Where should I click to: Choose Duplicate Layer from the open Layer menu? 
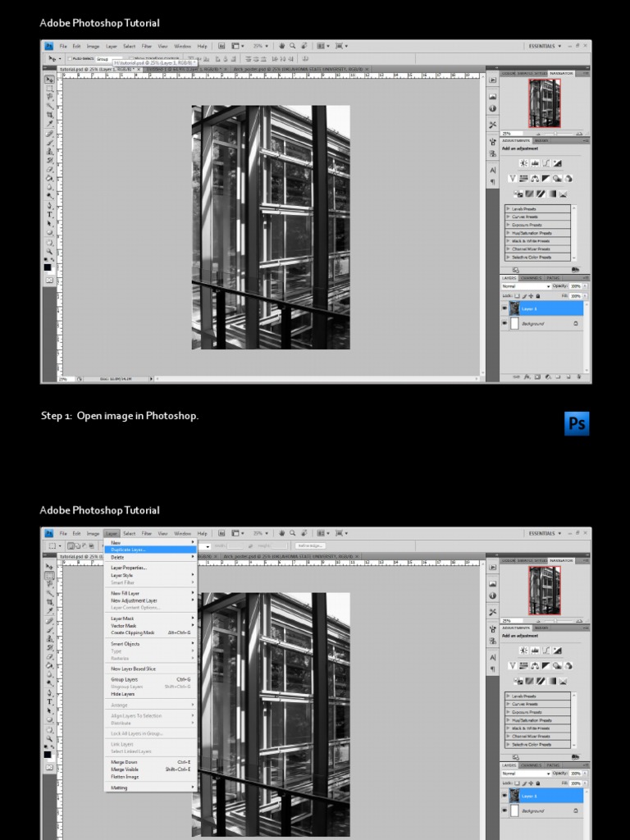[x=129, y=550]
